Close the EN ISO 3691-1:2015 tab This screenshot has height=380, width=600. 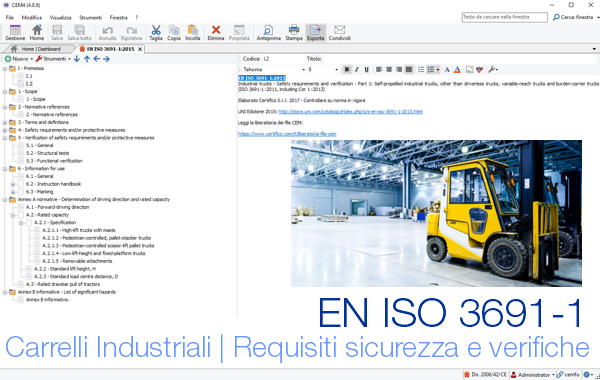(x=140, y=49)
